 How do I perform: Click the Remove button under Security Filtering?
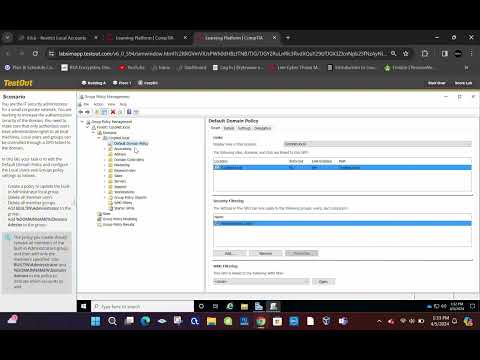(265, 253)
